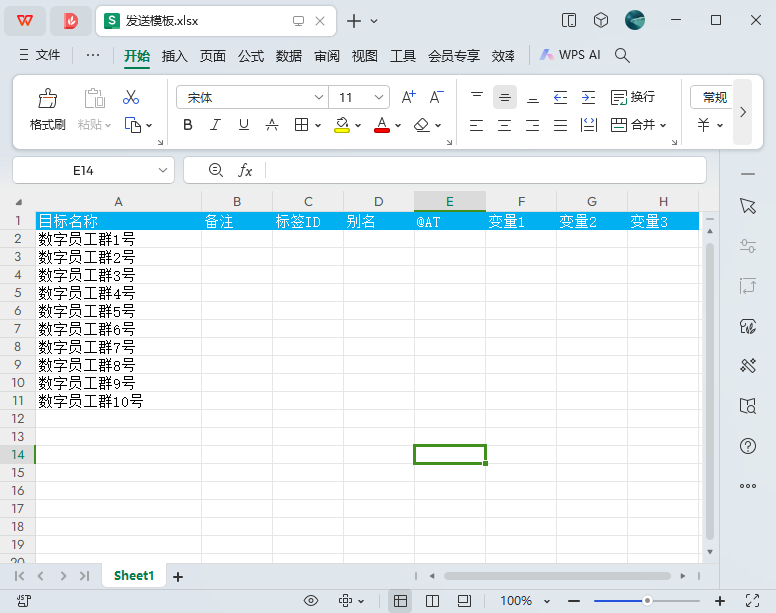Click the search magnifier icon in menu bar
This screenshot has height=613, width=776.
(622, 55)
